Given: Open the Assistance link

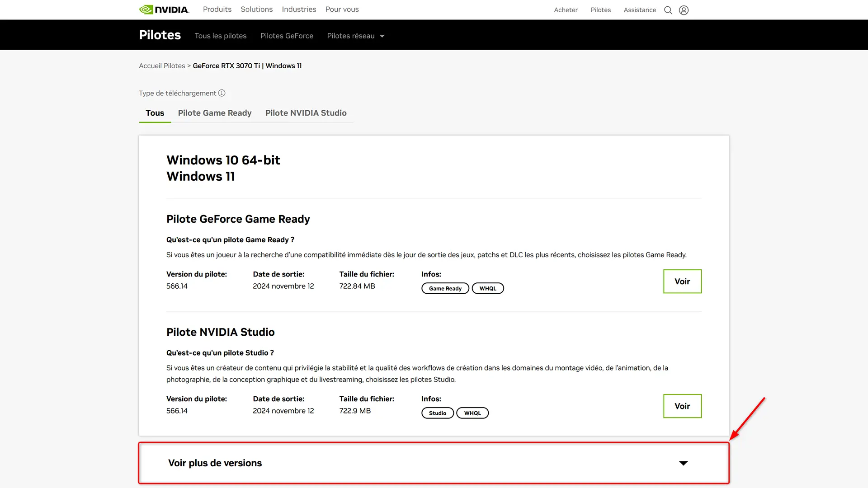Looking at the screenshot, I should pyautogui.click(x=640, y=10).
